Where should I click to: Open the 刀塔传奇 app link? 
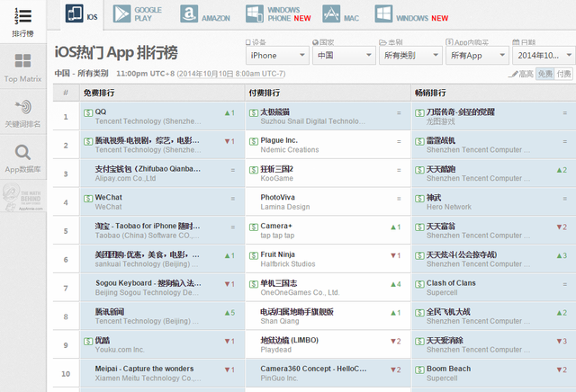pos(460,111)
